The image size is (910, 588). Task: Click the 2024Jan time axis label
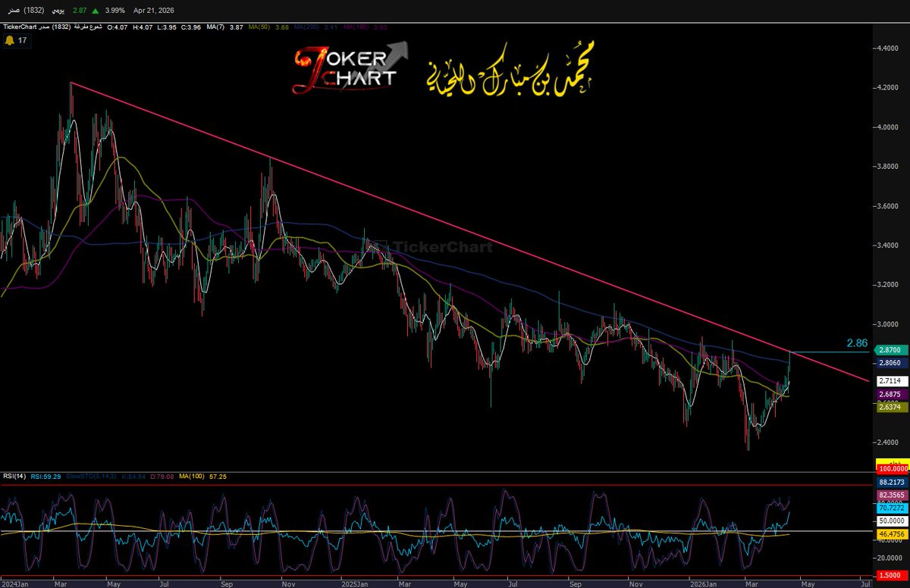coord(14,585)
